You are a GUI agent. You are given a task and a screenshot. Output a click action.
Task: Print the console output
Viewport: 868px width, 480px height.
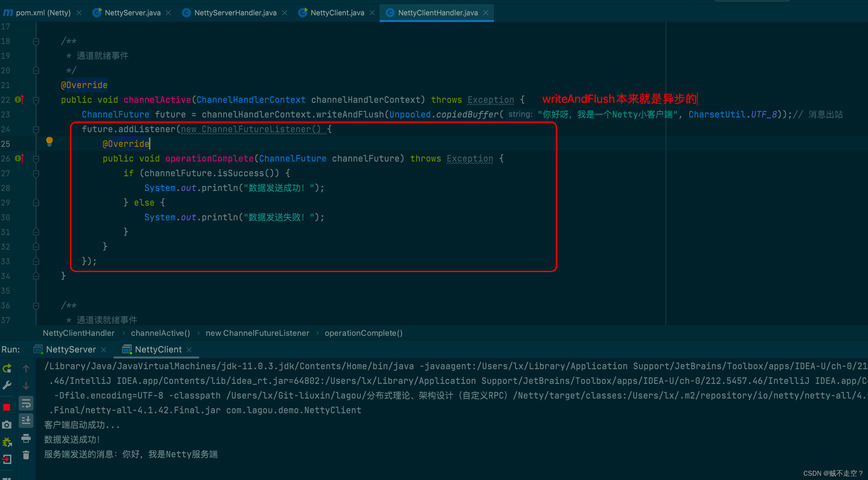26,438
